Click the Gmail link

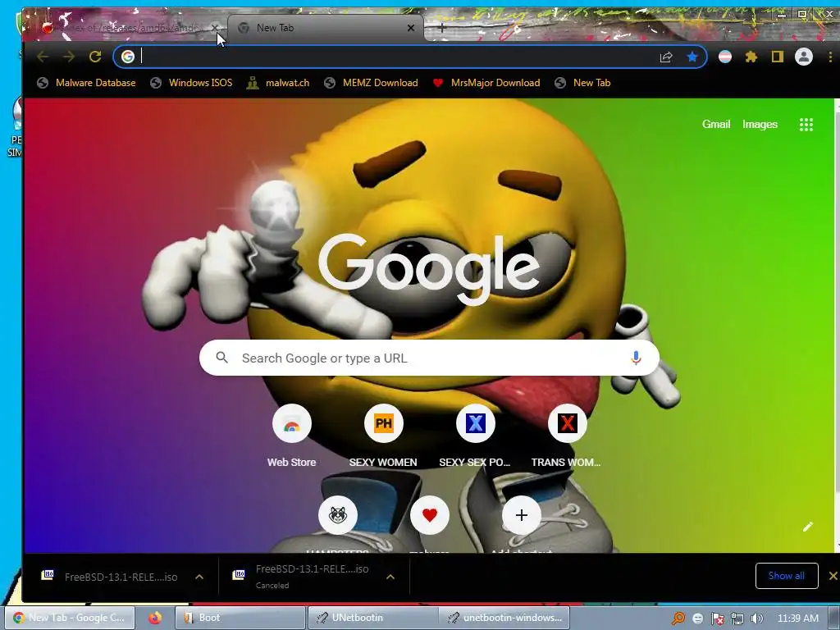coord(716,125)
